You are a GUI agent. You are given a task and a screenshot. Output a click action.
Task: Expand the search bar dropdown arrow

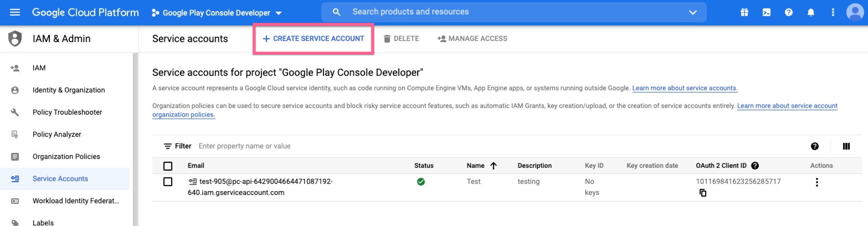coord(692,12)
